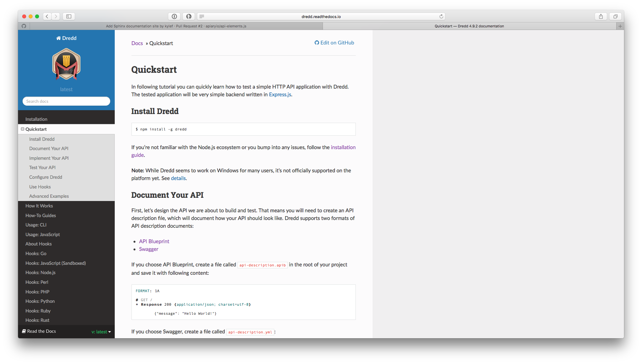
Task: Jump to Implement Your API subsection
Action: 49,158
